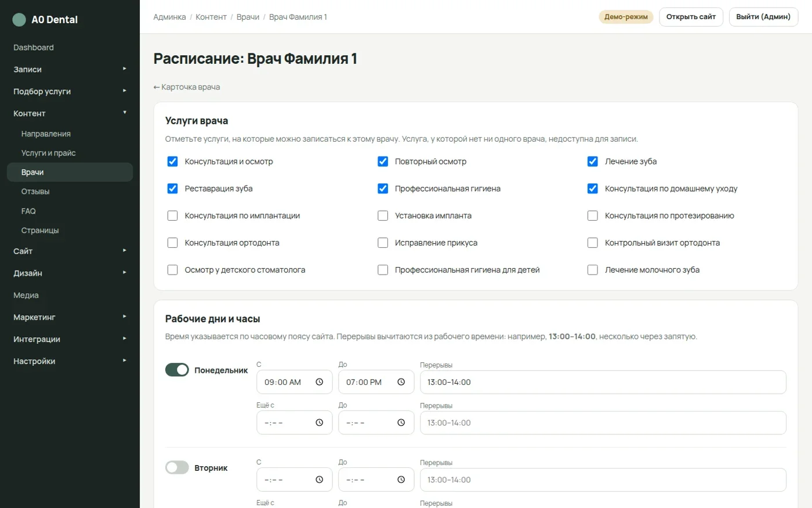
Task: Open Страницы under Контент
Action: click(x=70, y=230)
